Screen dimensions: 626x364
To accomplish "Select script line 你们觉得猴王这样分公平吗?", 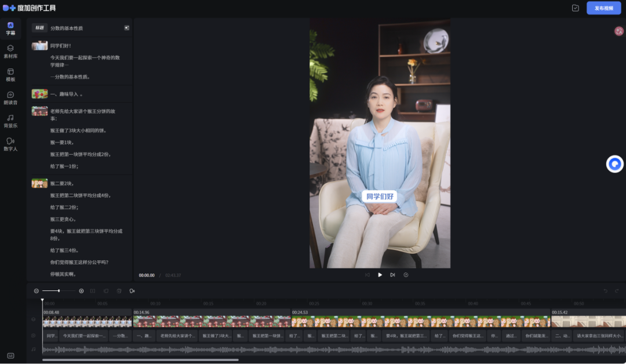I will coord(79,263).
